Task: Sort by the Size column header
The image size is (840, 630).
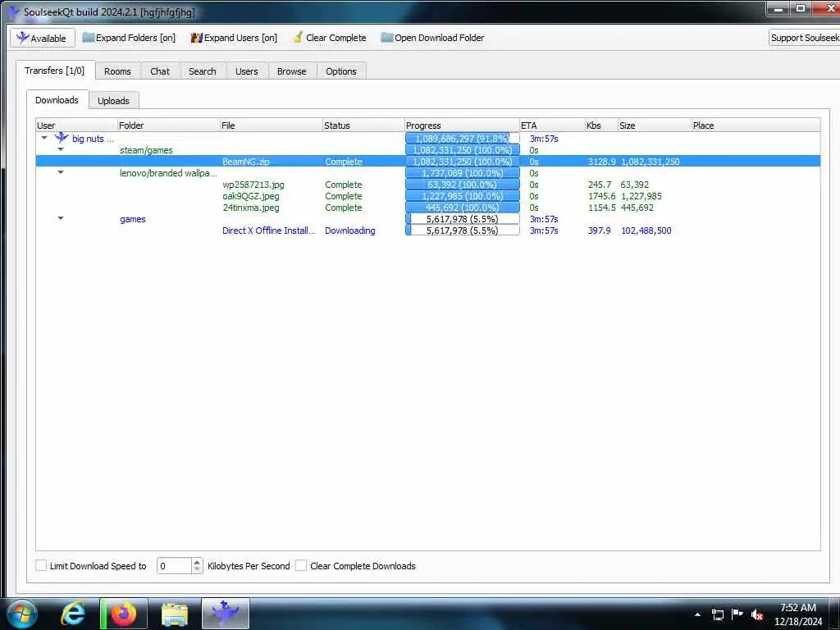Action: point(654,126)
